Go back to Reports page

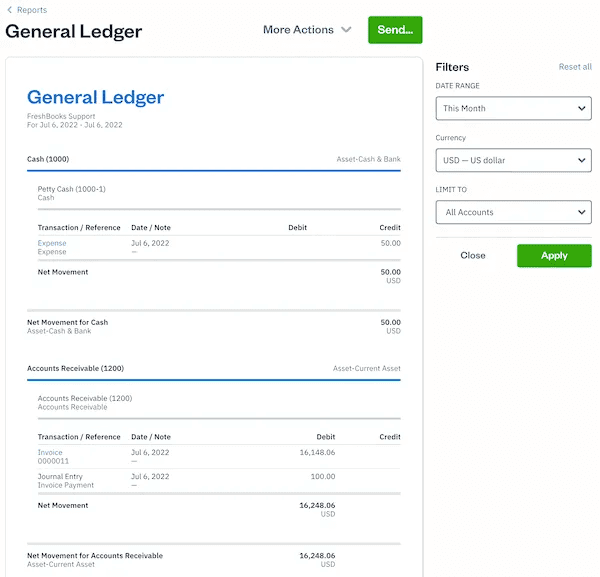click(31, 10)
